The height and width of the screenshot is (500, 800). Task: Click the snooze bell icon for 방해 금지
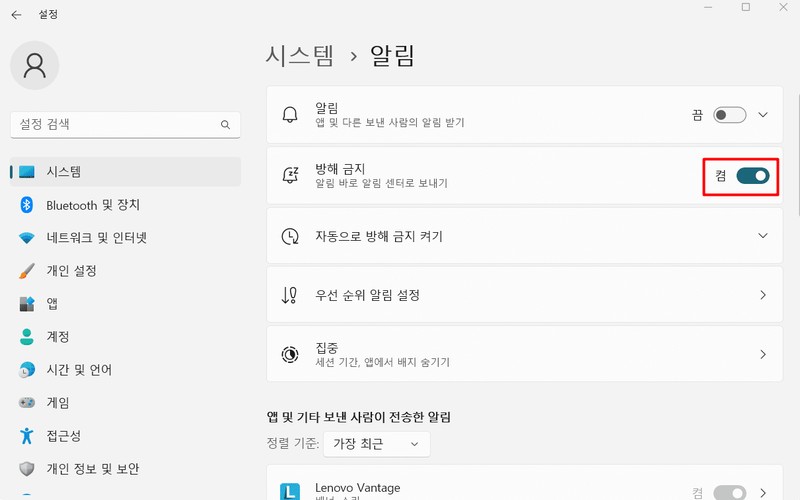tap(290, 175)
